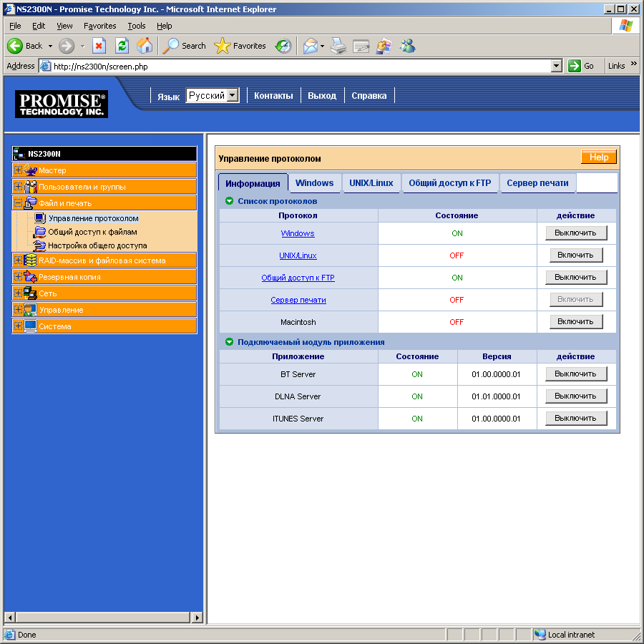Click the Выход logout link

pos(322,96)
